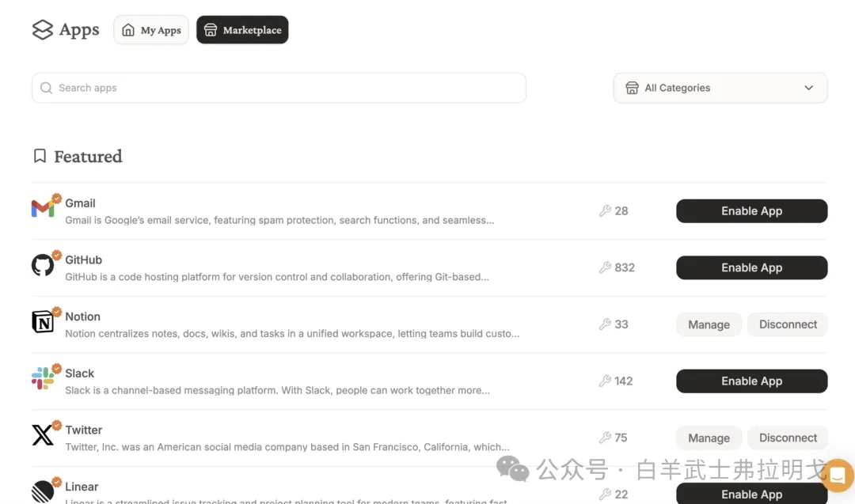Image resolution: width=855 pixels, height=504 pixels.
Task: Click the Gmail app icon
Action: tap(43, 209)
